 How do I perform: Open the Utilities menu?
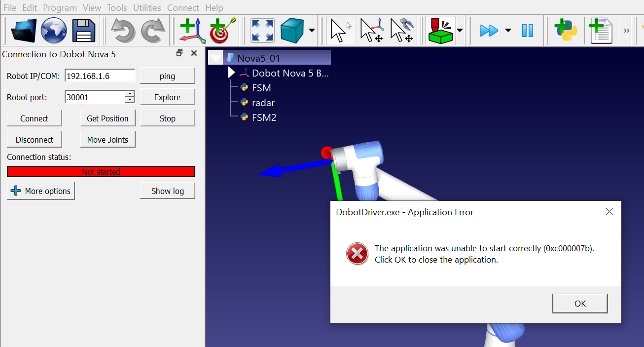pyautogui.click(x=147, y=8)
